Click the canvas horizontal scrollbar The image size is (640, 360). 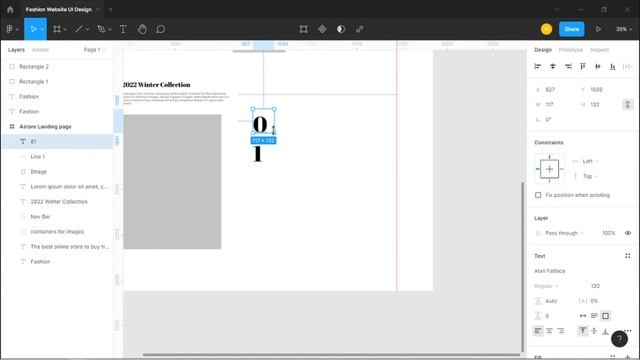[331, 355]
